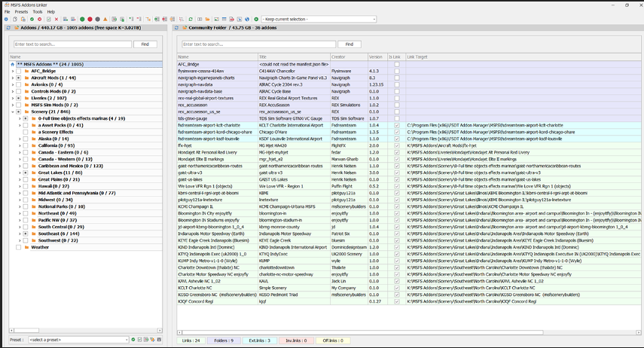This screenshot has height=348, width=644.
Task: Click the blue globe toolbar icon
Action: (247, 20)
